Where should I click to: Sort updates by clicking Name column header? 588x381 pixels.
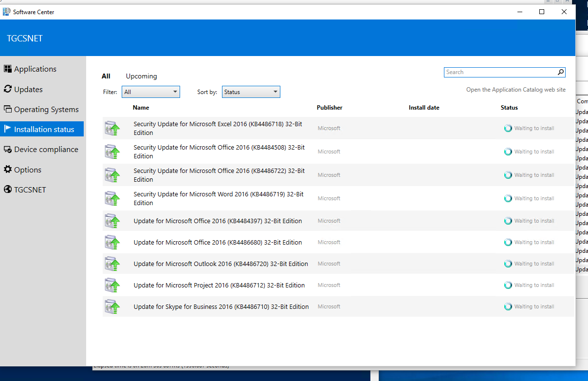click(x=141, y=108)
